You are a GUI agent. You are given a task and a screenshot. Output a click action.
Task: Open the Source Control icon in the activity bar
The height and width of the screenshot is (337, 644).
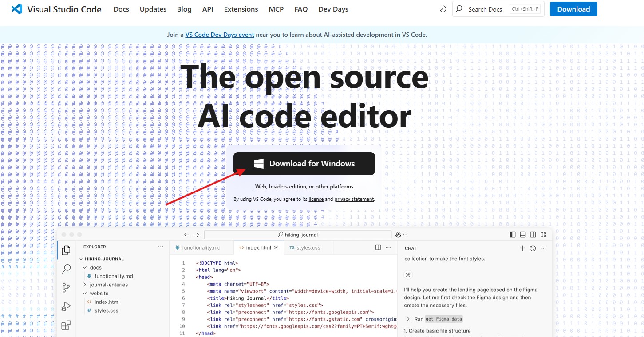(66, 288)
